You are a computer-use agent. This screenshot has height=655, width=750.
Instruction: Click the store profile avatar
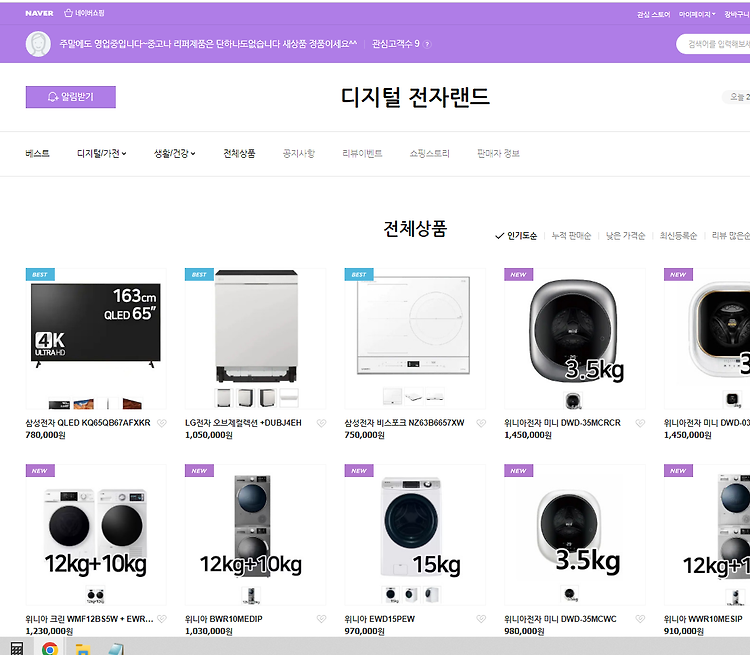tap(38, 44)
